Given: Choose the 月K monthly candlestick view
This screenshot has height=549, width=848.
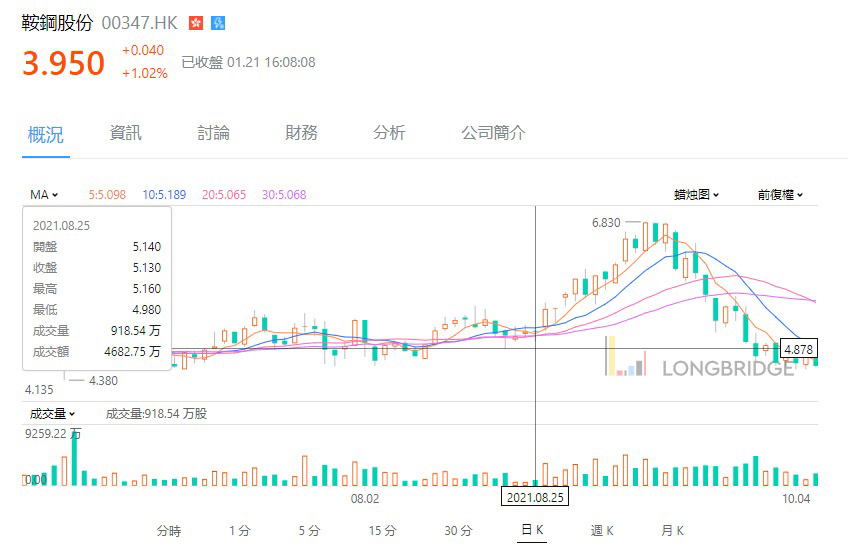Looking at the screenshot, I should (x=673, y=530).
